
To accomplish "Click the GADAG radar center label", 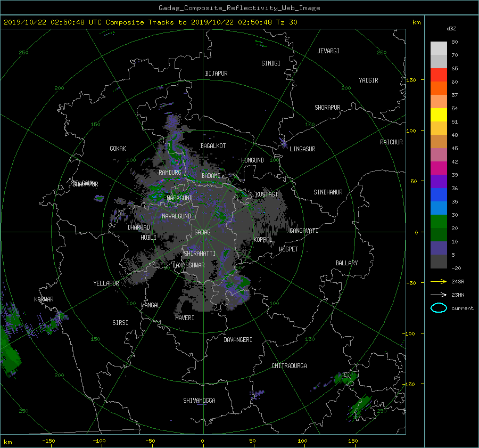I will [x=202, y=232].
